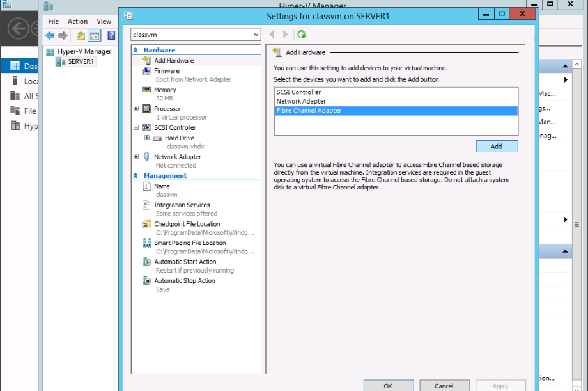
Task: Open Checkpoint File Location setting
Action: pos(187,225)
